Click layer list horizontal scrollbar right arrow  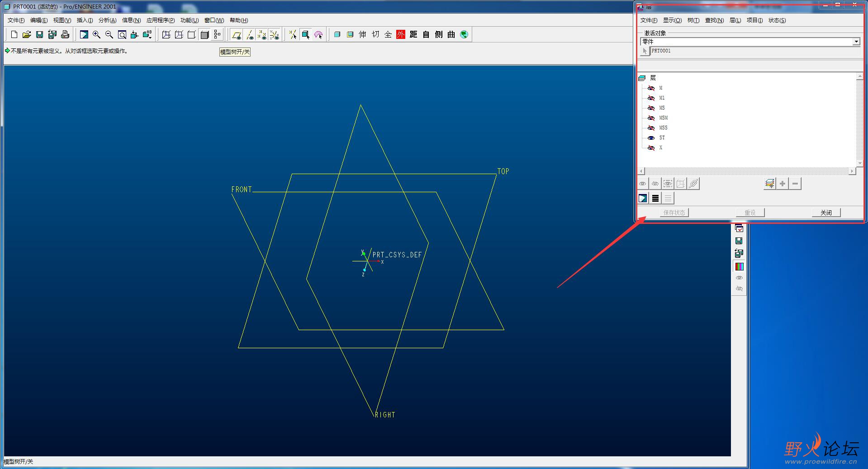coord(852,171)
